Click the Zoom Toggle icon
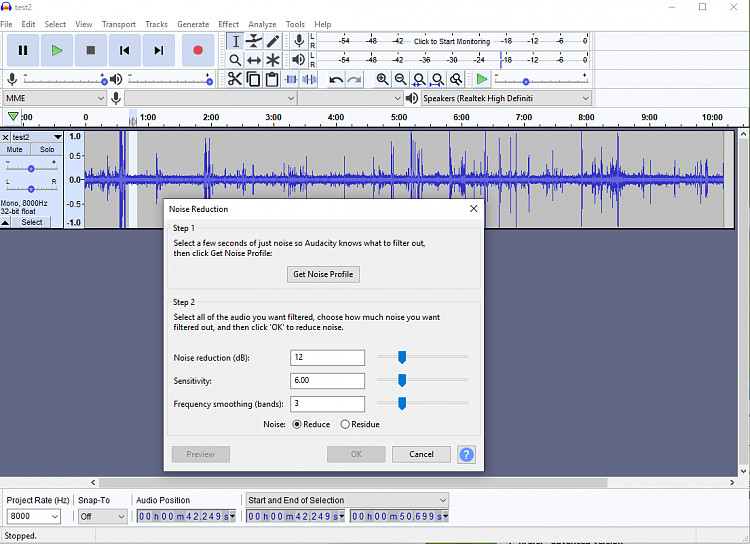The width and height of the screenshot is (750, 544). tap(456, 79)
